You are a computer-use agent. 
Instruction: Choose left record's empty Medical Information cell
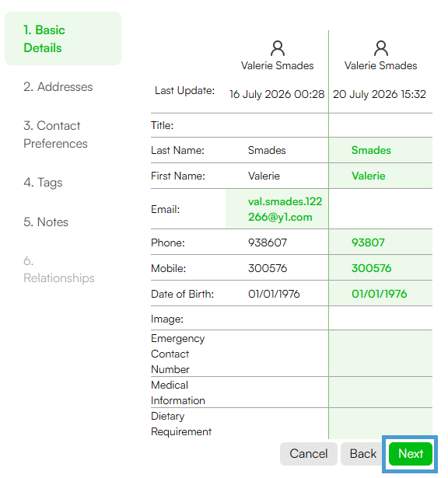[277, 393]
